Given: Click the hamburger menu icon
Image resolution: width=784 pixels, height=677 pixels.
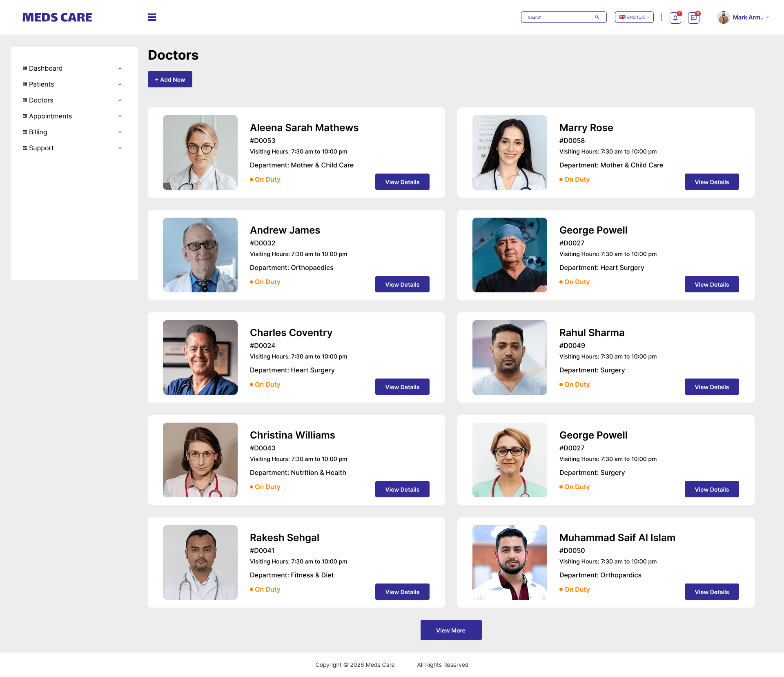Looking at the screenshot, I should pyautogui.click(x=151, y=17).
